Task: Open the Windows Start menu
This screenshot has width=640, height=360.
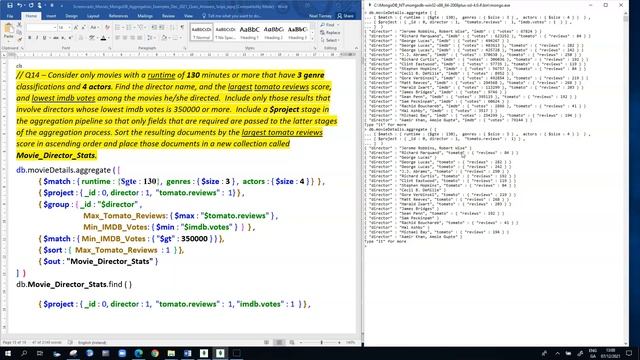Action: 8,353
